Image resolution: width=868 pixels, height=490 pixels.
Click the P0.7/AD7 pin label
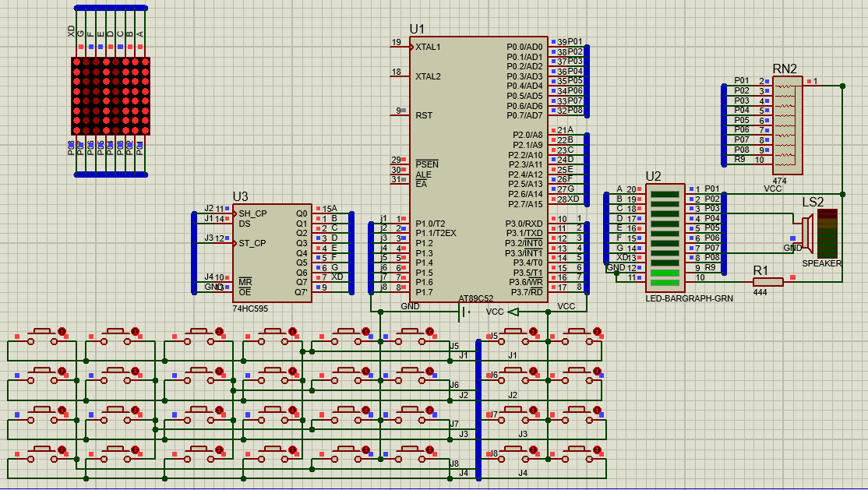pyautogui.click(x=525, y=116)
